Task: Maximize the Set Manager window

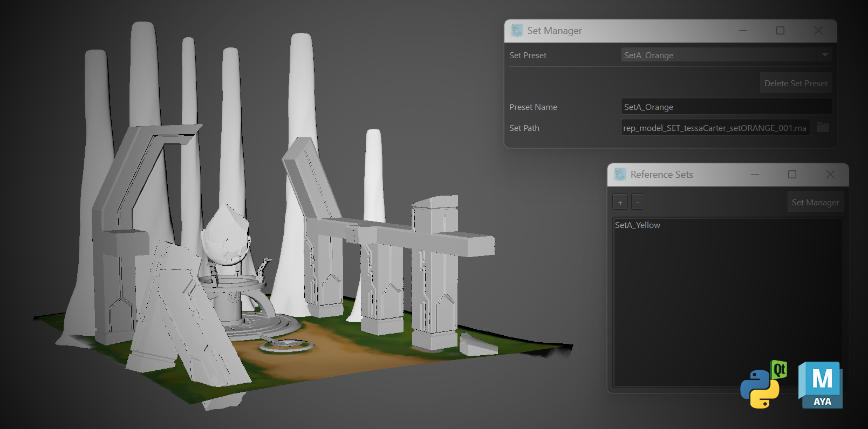Action: pyautogui.click(x=780, y=31)
